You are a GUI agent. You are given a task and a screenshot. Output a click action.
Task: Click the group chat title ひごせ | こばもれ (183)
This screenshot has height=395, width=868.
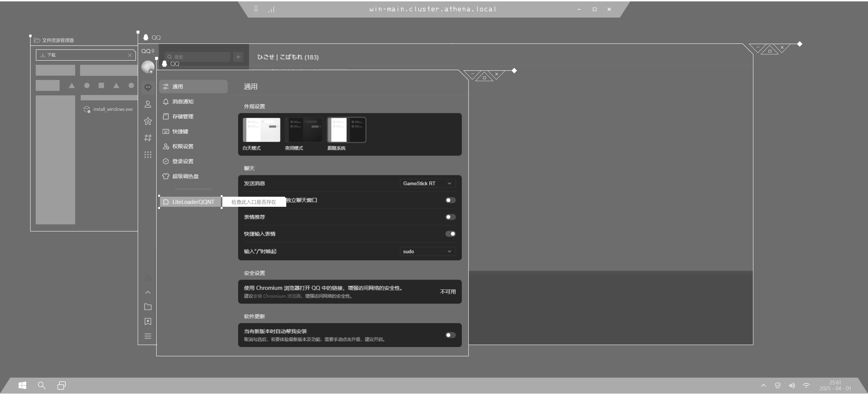[x=288, y=57]
